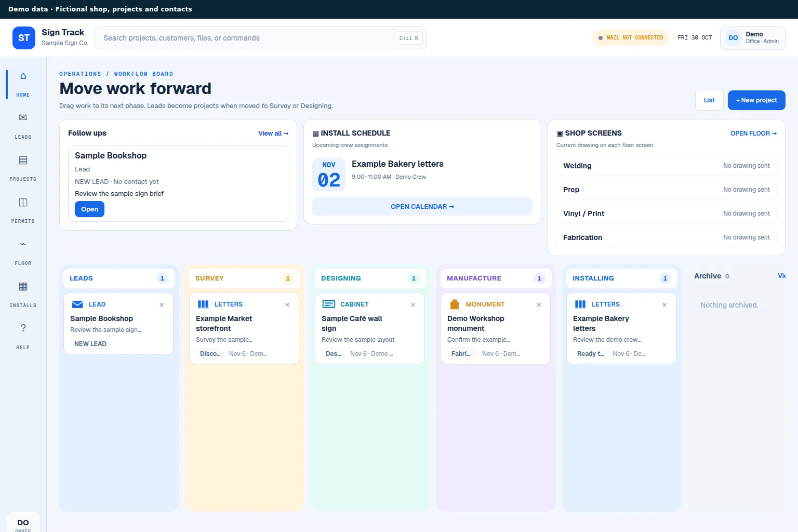Click the Designing column header
The image size is (798, 532).
[x=370, y=278]
